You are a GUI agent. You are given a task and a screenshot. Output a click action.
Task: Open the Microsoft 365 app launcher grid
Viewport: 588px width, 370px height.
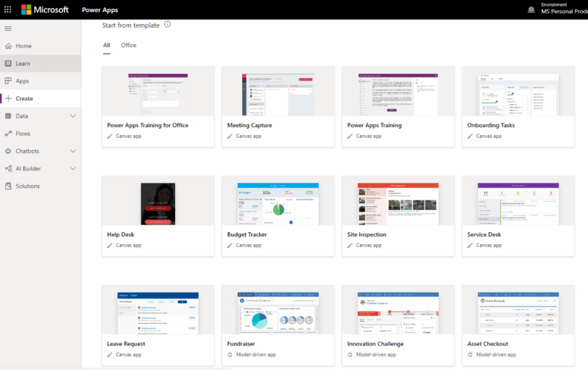pos(7,9)
